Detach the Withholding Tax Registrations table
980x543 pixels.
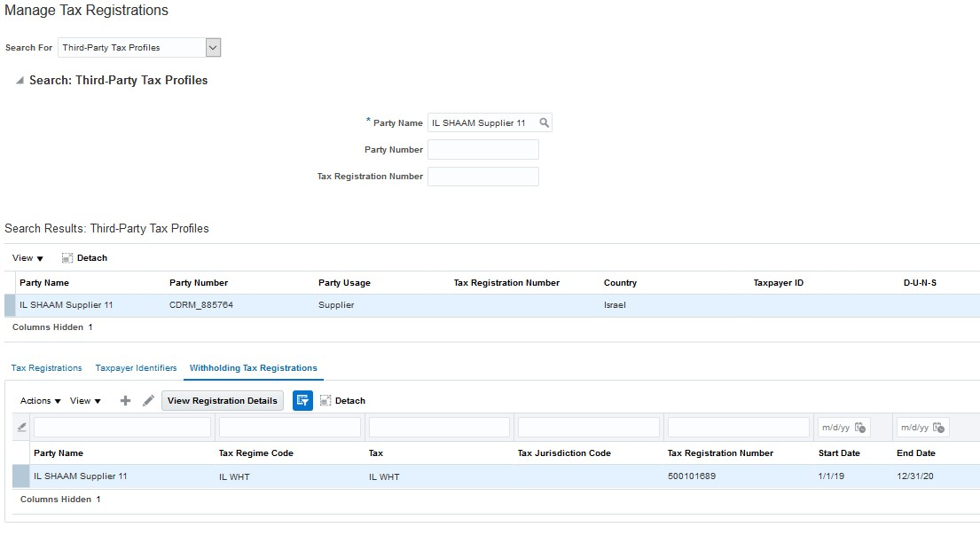(342, 401)
